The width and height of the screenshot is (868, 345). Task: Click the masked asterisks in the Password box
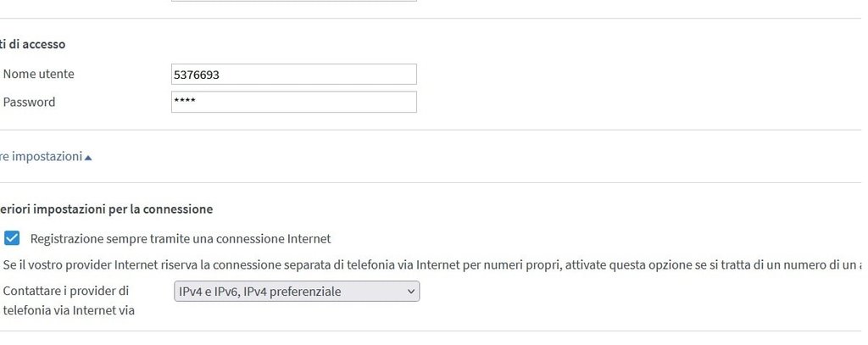184,102
